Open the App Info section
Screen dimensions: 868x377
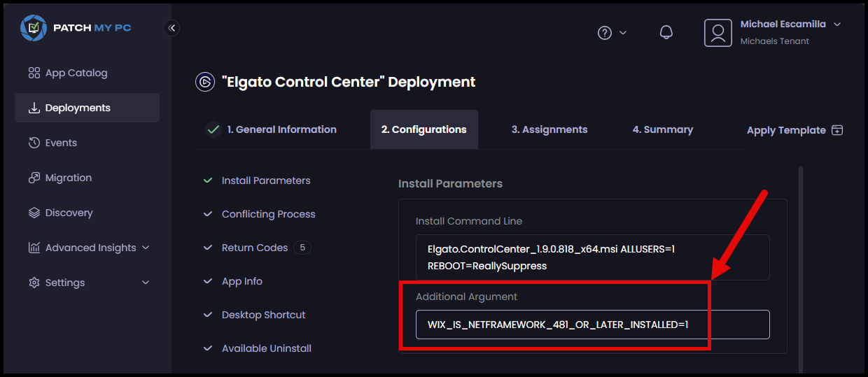(242, 281)
